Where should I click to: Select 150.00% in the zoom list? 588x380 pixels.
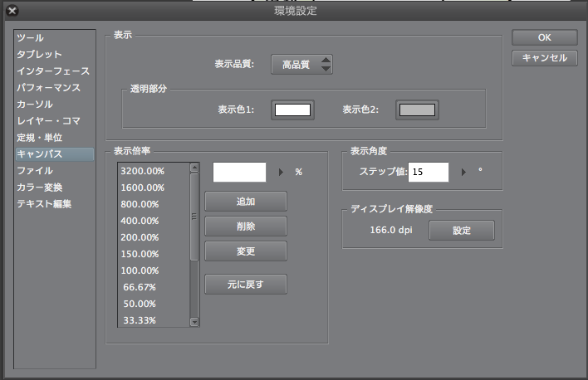pyautogui.click(x=154, y=254)
